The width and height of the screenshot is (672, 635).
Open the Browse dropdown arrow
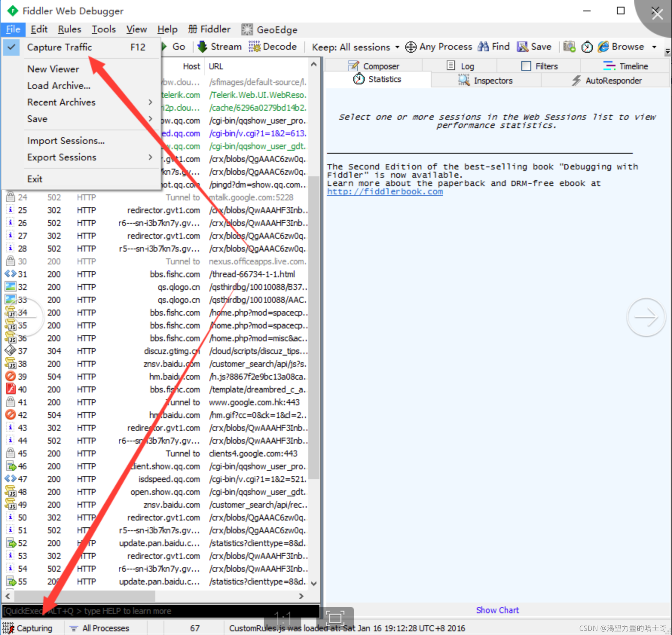click(x=654, y=47)
